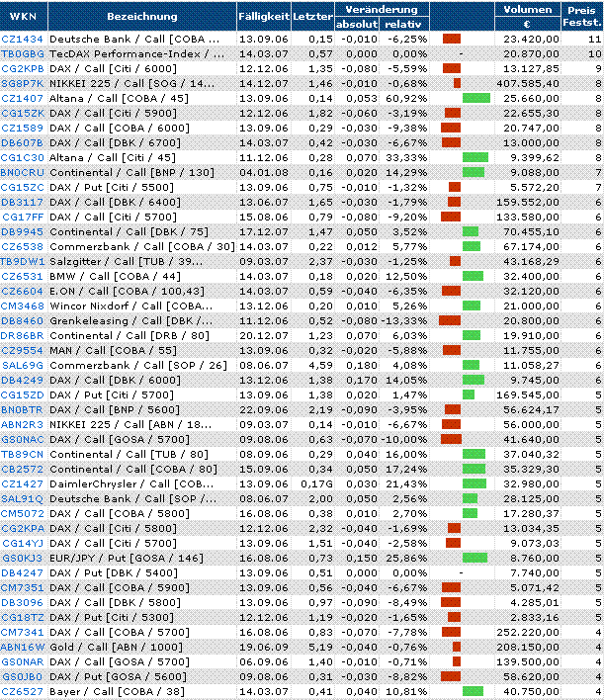The width and height of the screenshot is (604, 700).
Task: Open the CZ1407 warrant link
Action: (23, 98)
